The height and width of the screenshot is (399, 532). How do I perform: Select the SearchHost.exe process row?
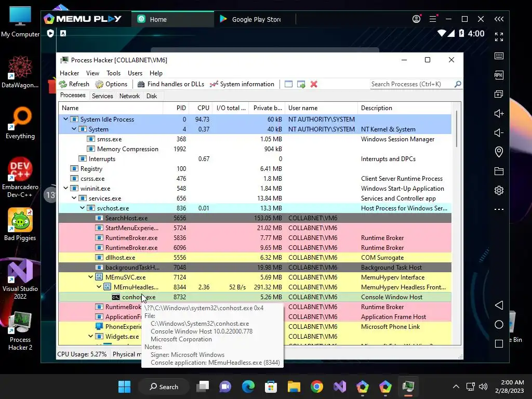255,218
